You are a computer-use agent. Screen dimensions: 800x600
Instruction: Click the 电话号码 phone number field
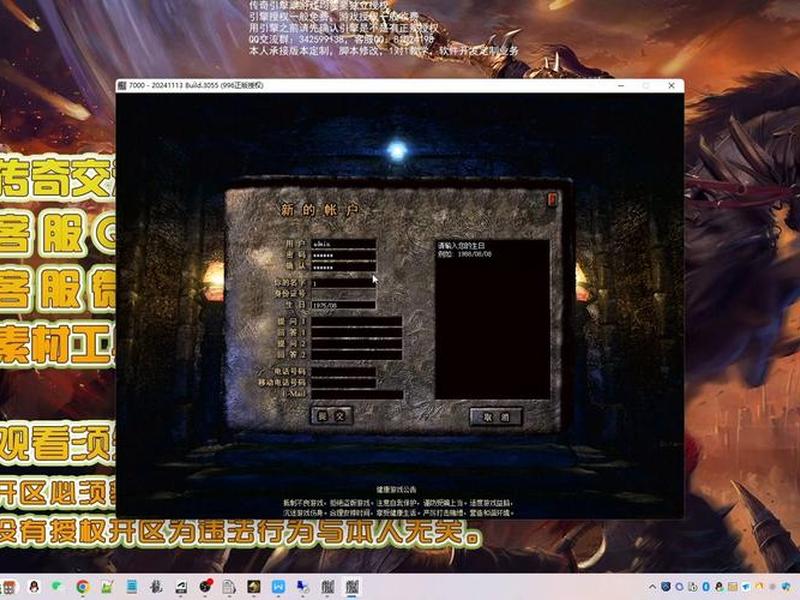pos(344,372)
